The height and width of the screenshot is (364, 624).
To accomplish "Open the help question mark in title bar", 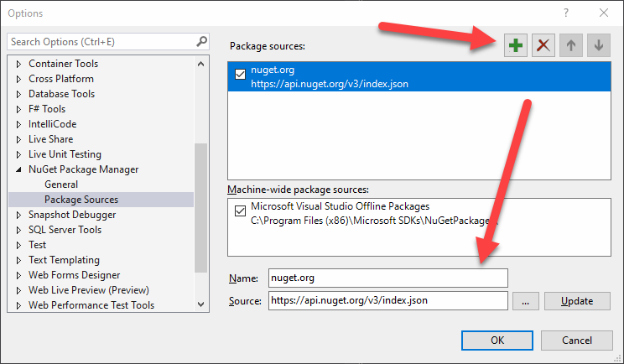I will (x=566, y=13).
